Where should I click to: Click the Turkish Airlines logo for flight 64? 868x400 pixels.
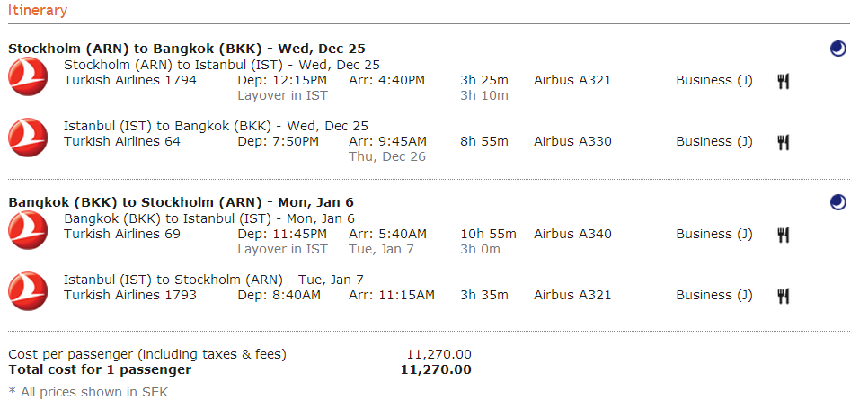pyautogui.click(x=28, y=138)
